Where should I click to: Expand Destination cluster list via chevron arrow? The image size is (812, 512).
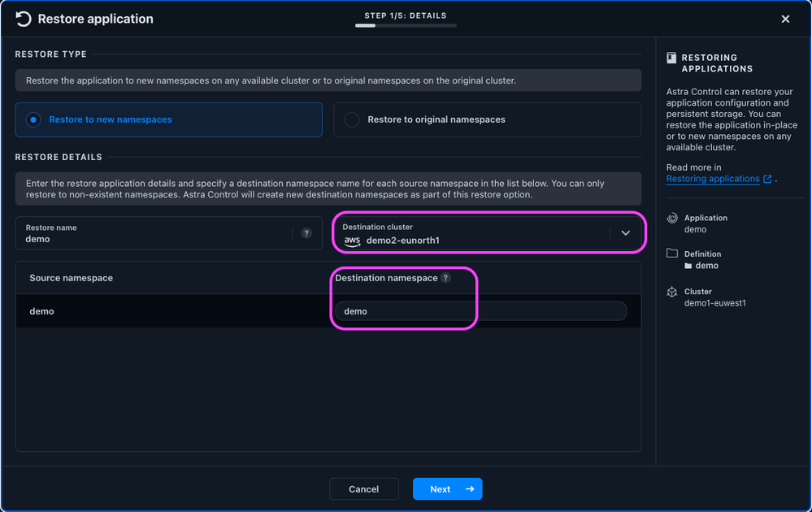coord(626,233)
